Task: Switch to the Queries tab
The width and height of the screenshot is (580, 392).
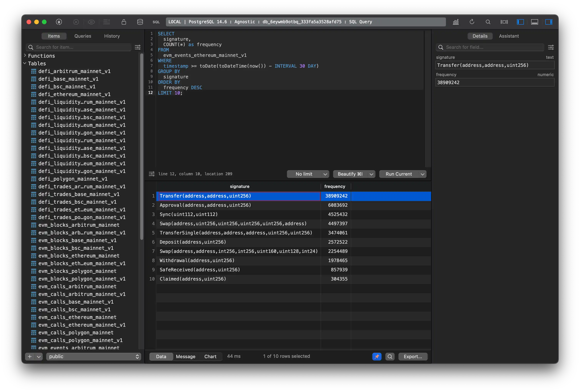Action: tap(83, 36)
